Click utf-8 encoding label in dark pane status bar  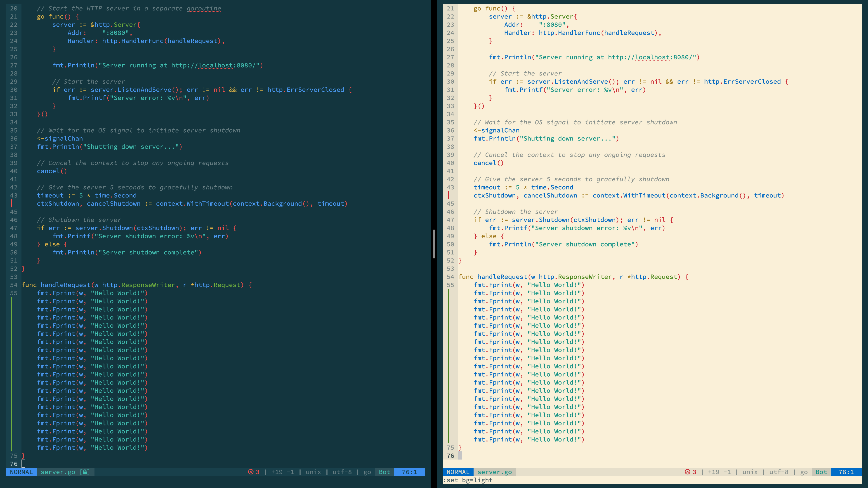point(342,472)
